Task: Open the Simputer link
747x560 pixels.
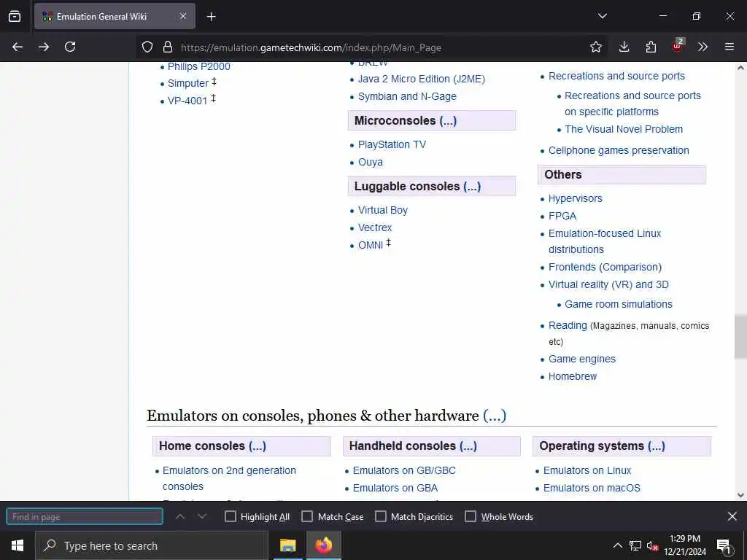Action: pyautogui.click(x=188, y=83)
